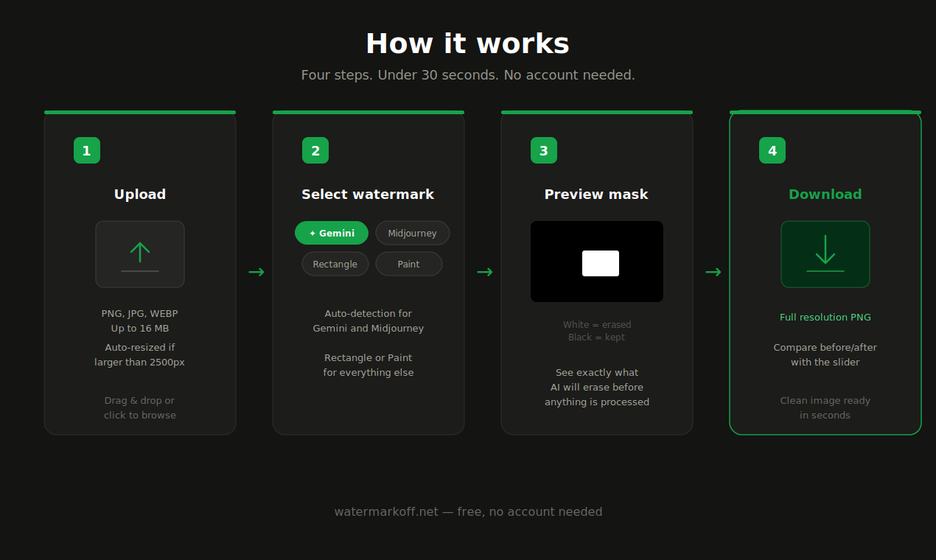Pick the Rectangle selection option
The height and width of the screenshot is (560, 936).
tap(335, 264)
